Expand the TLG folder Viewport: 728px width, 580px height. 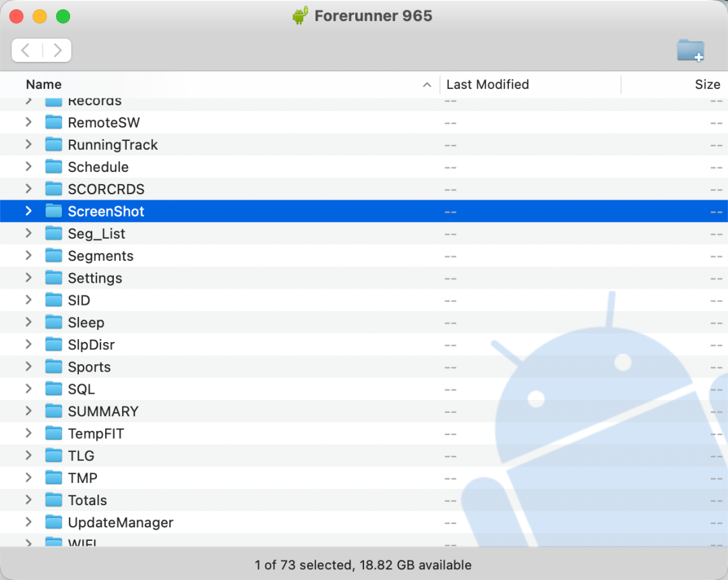coord(29,455)
